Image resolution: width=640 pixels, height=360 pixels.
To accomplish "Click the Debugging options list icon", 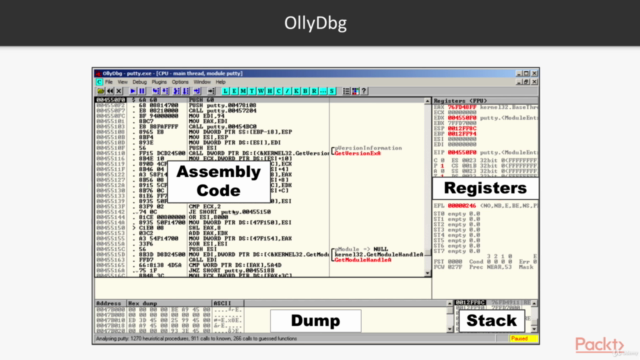I will [346, 91].
